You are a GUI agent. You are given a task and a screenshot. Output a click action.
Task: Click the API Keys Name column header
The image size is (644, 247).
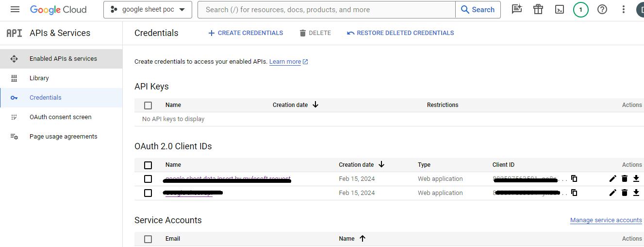pos(173,105)
